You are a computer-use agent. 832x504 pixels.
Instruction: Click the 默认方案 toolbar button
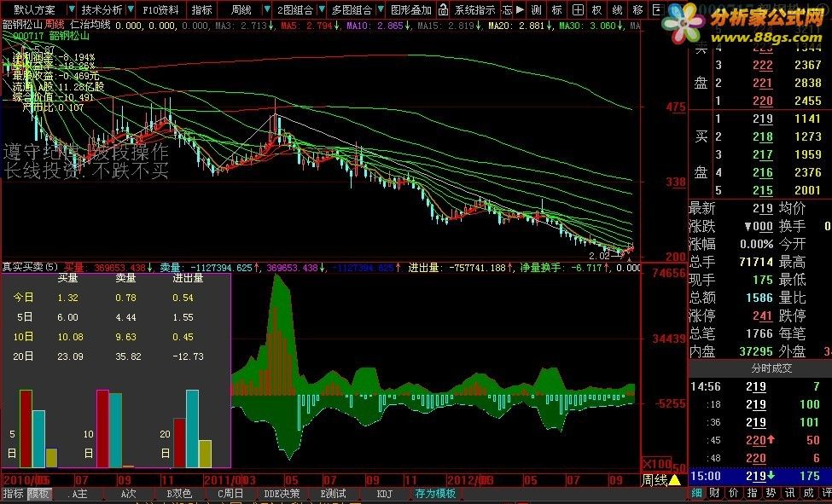(x=34, y=9)
